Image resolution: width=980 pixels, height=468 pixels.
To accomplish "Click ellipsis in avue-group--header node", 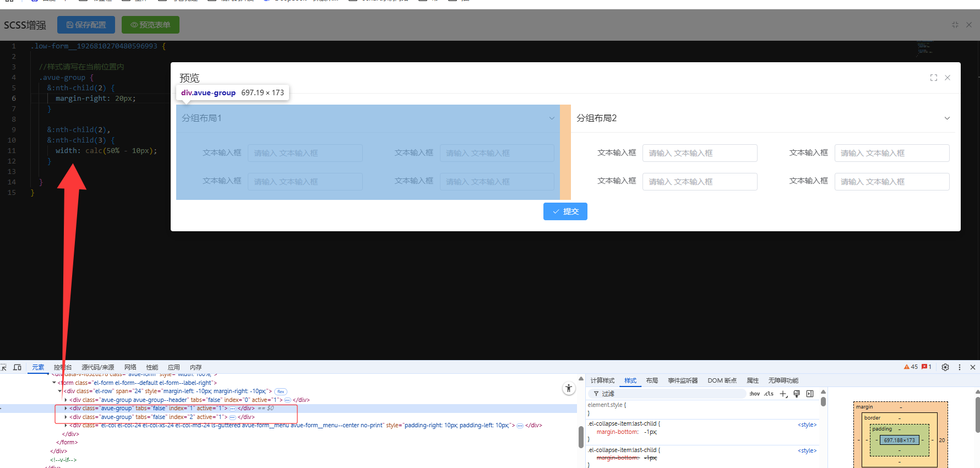I will point(287,400).
